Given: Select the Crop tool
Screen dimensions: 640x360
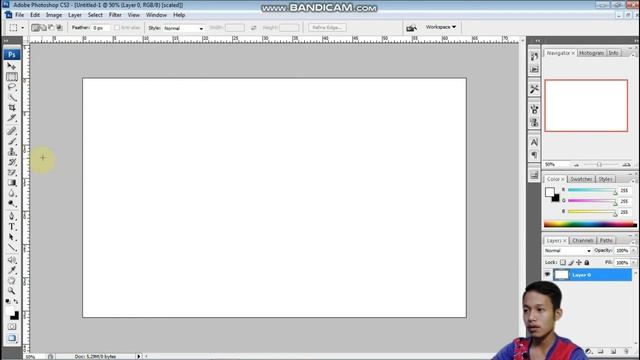Looking at the screenshot, I should (11, 107).
